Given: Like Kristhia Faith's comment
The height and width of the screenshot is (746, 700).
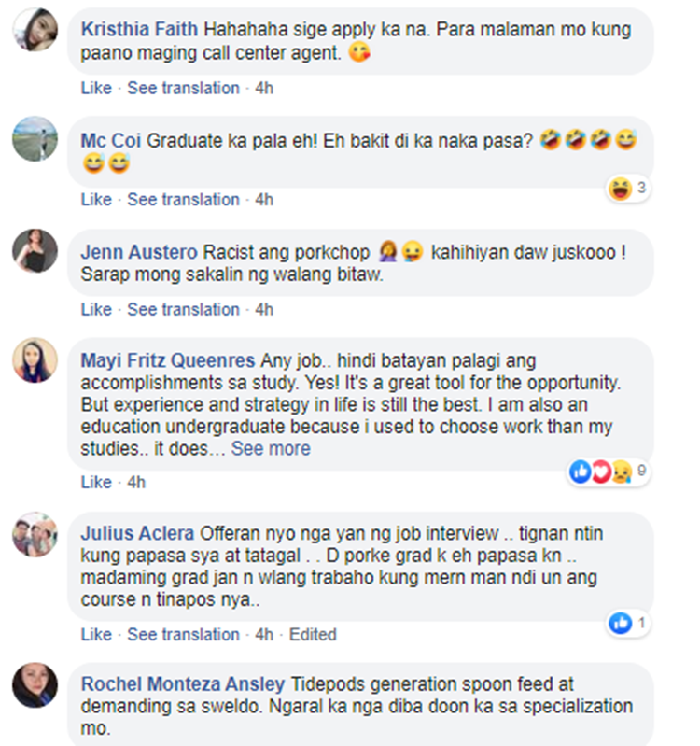Looking at the screenshot, I should coord(96,88).
